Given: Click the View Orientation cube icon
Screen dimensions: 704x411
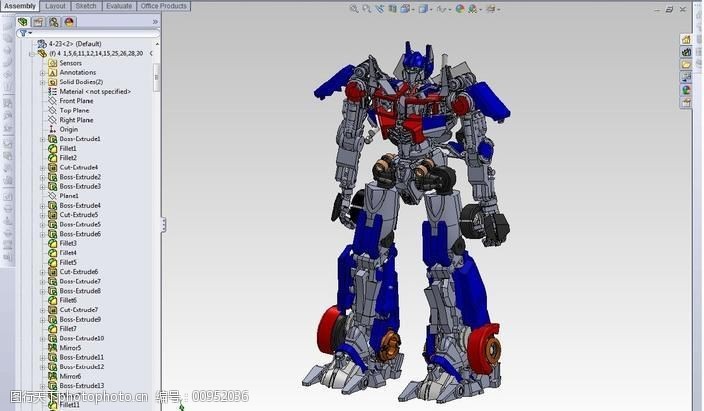Looking at the screenshot, I should point(405,9).
